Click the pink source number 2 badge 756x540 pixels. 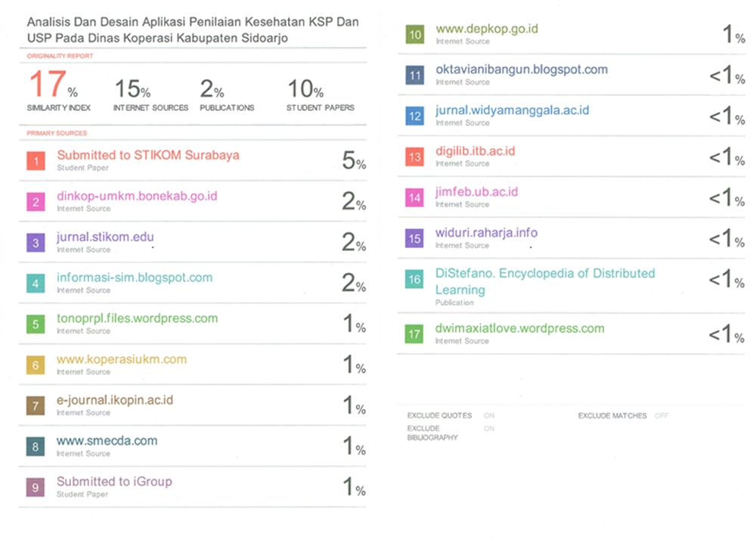(x=35, y=201)
